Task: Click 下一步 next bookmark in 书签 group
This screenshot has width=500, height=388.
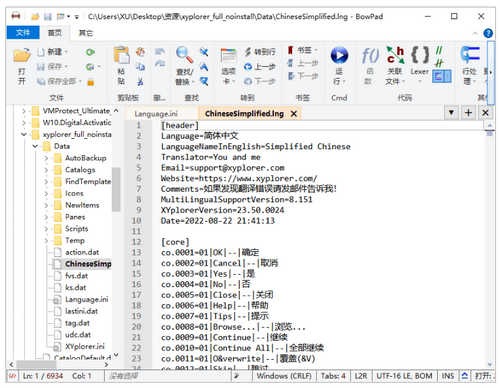Action: point(303,76)
